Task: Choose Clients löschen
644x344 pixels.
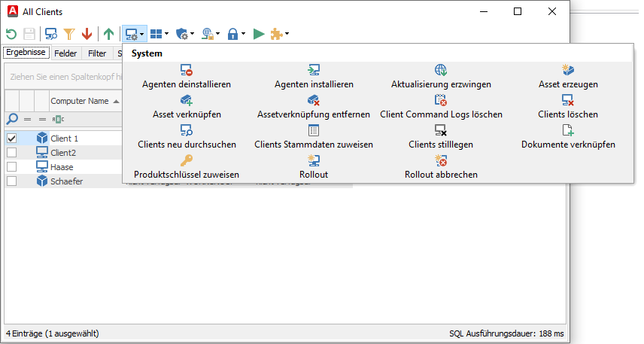Action: (568, 107)
